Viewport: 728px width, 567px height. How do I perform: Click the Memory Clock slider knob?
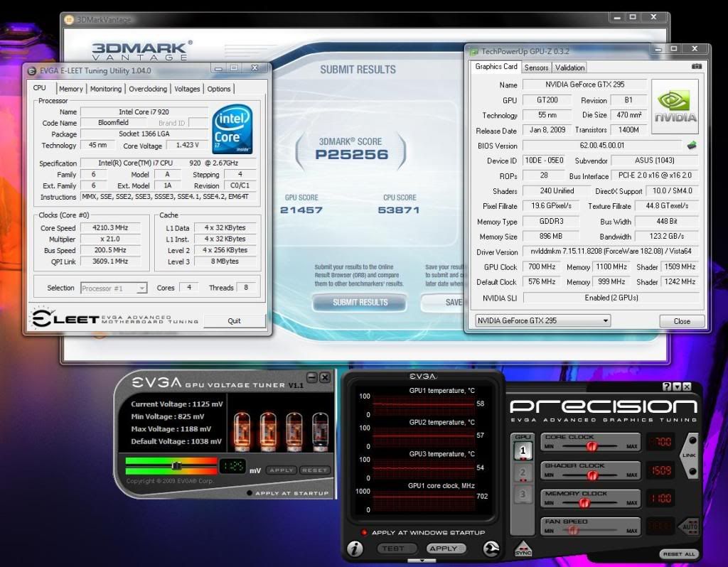[584, 503]
